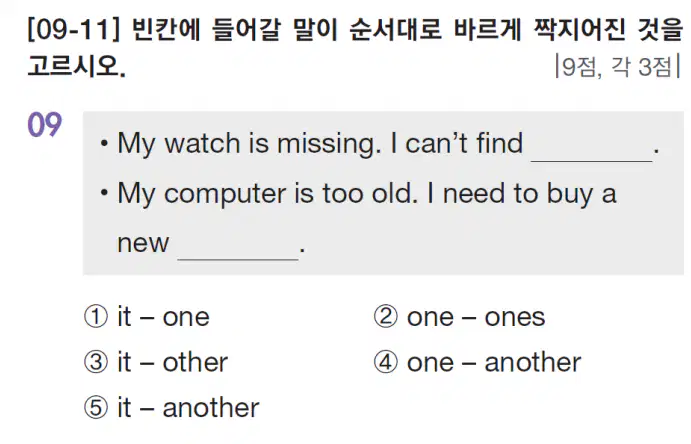691x444 pixels.
Task: Choose the answer text "it – another"
Action: (188, 407)
